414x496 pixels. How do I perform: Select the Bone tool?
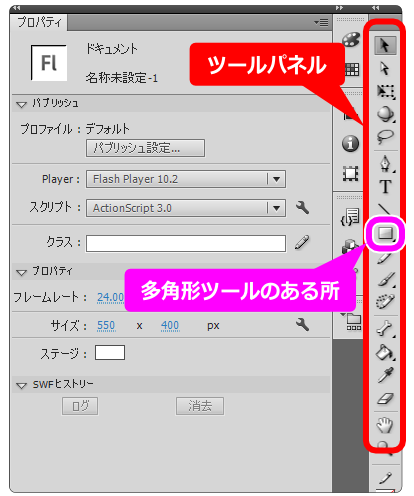point(386,328)
